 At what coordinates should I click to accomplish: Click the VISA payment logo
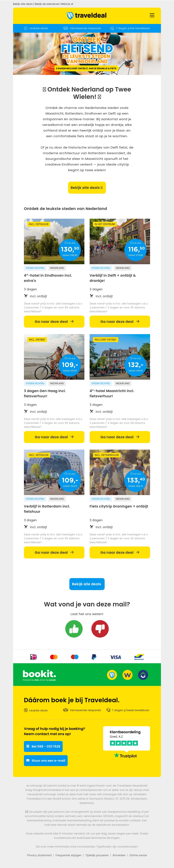pyautogui.click(x=115, y=657)
